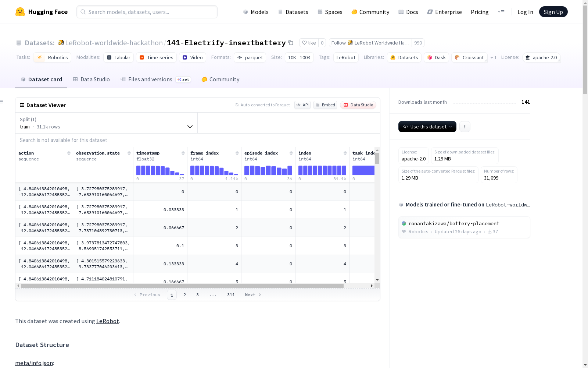Go to page 2 of the table
This screenshot has height=368, width=588.
click(x=184, y=295)
